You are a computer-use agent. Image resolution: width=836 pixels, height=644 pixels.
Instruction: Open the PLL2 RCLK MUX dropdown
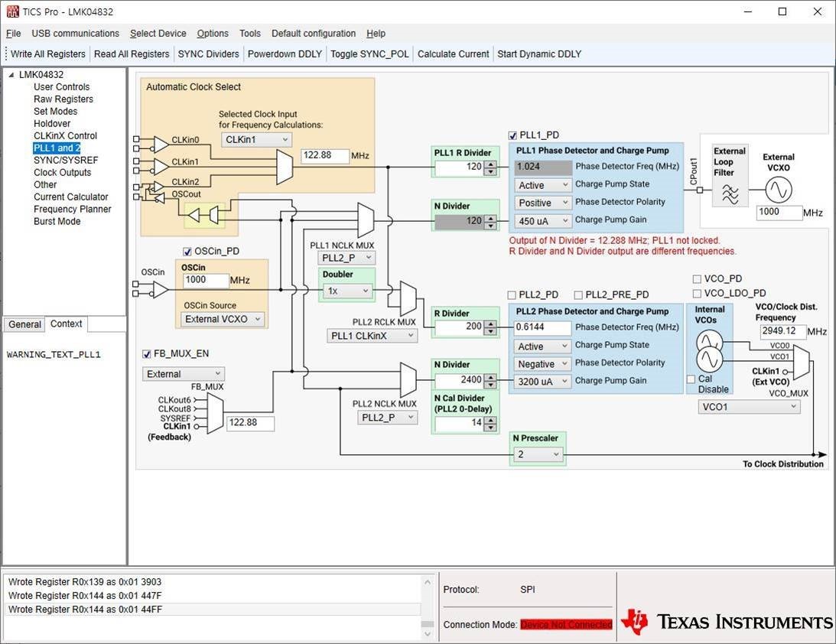[x=372, y=336]
